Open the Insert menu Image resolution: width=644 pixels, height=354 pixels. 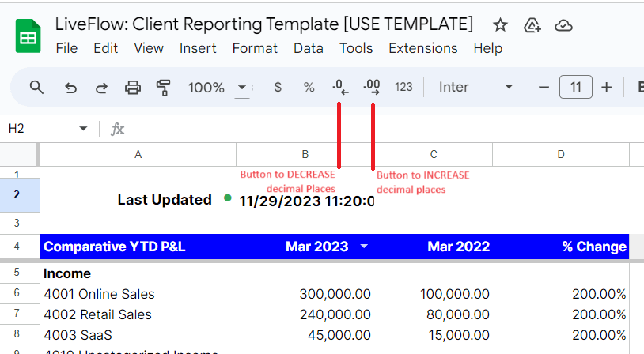coord(198,48)
